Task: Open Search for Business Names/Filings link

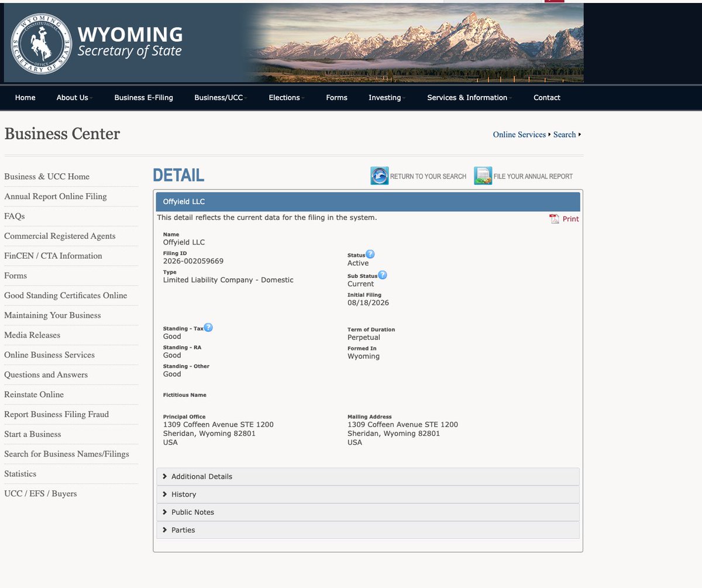Action: click(67, 454)
